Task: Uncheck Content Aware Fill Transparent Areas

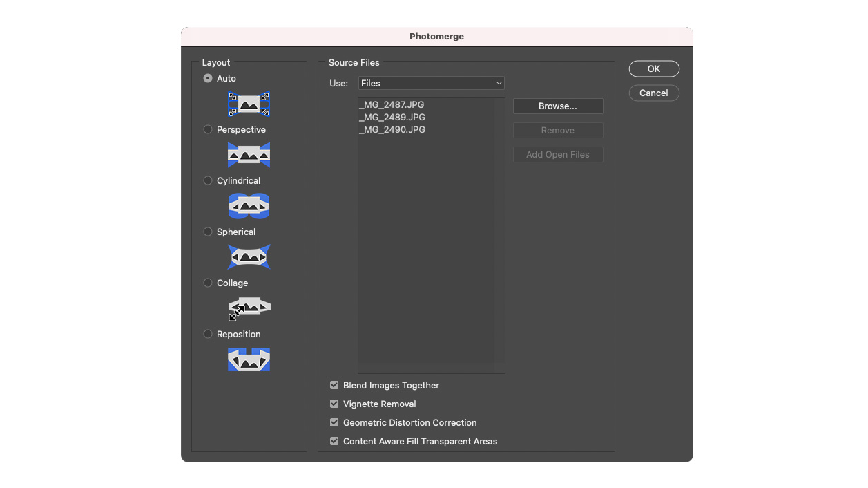Action: pos(334,441)
